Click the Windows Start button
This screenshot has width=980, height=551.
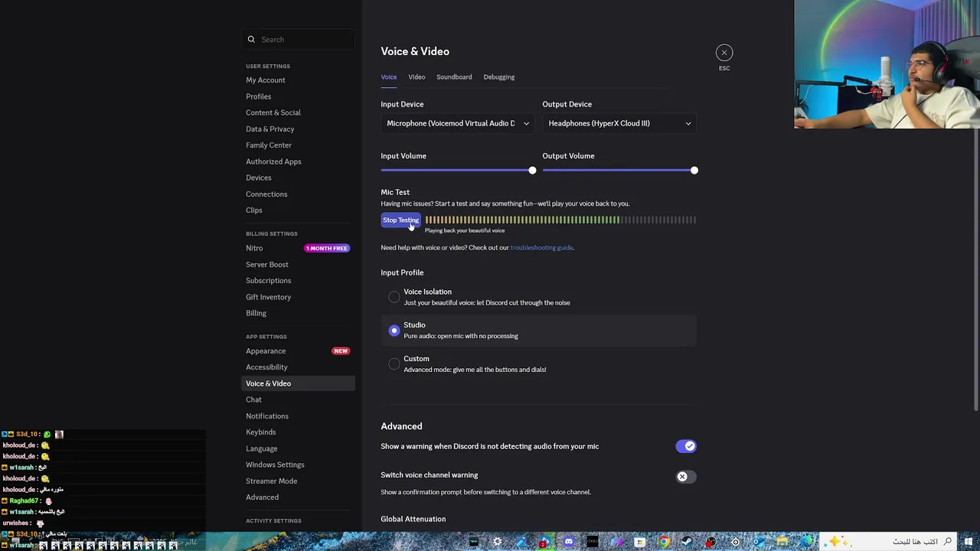tap(969, 542)
